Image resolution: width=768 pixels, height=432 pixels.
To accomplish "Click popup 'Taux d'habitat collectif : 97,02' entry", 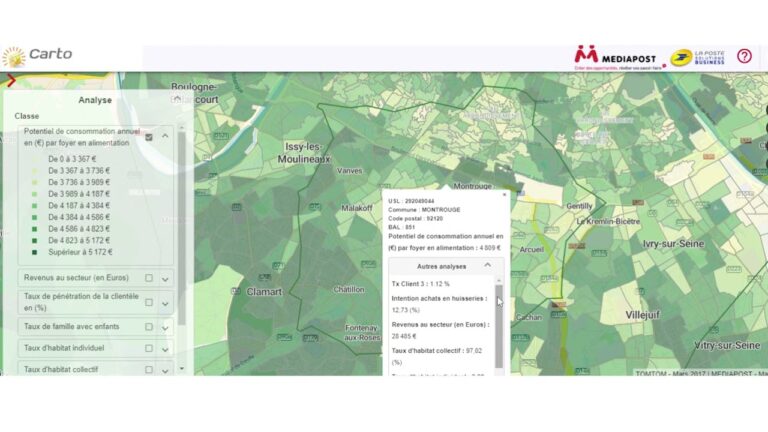I will [x=437, y=357].
